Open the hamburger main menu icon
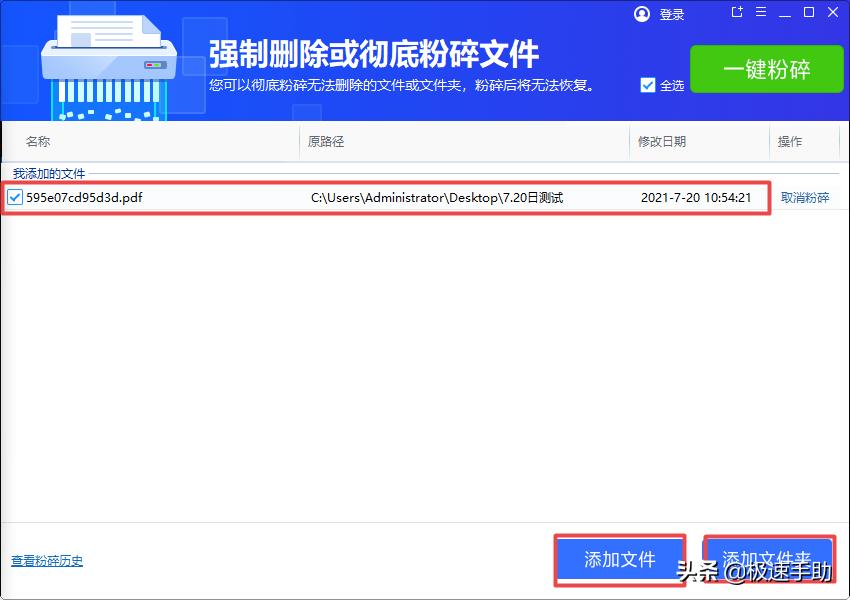 pyautogui.click(x=761, y=13)
